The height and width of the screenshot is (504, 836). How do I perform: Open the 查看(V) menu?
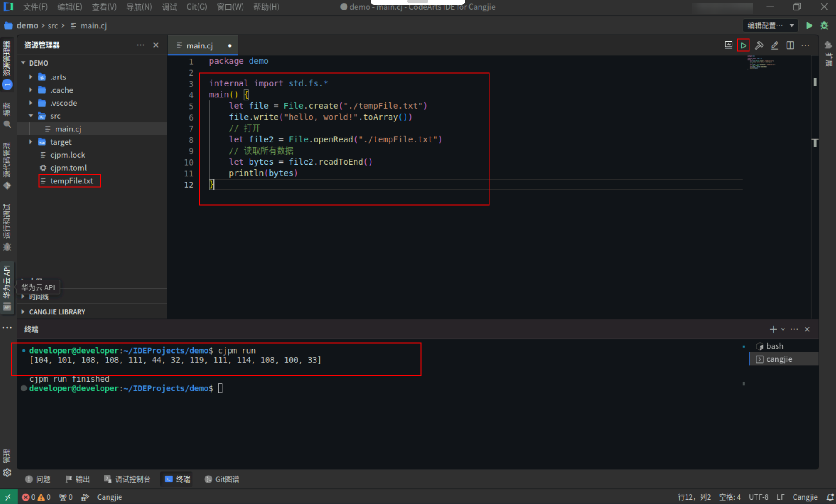coord(104,7)
